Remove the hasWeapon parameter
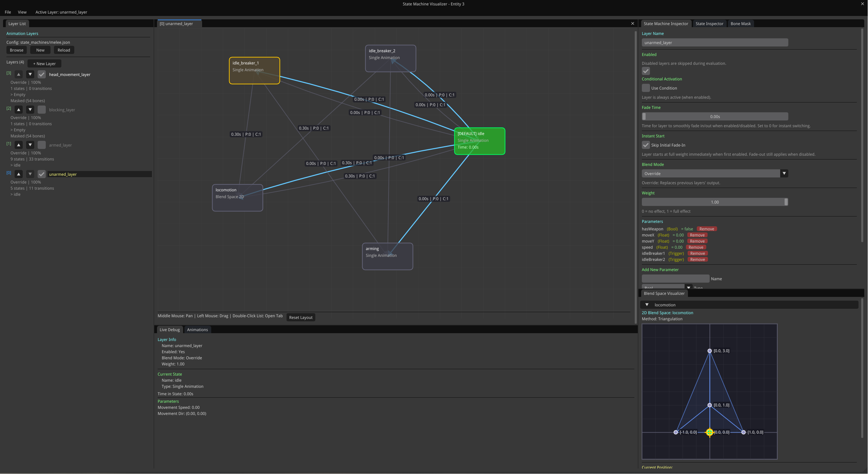The width and height of the screenshot is (868, 474). pos(707,229)
